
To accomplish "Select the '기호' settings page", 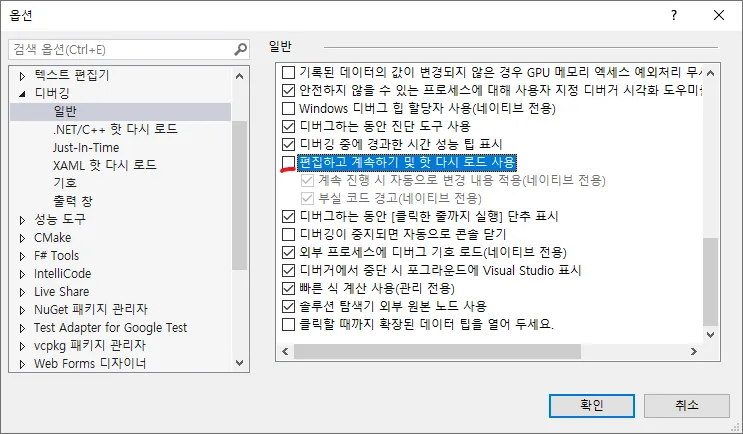I will (65, 183).
